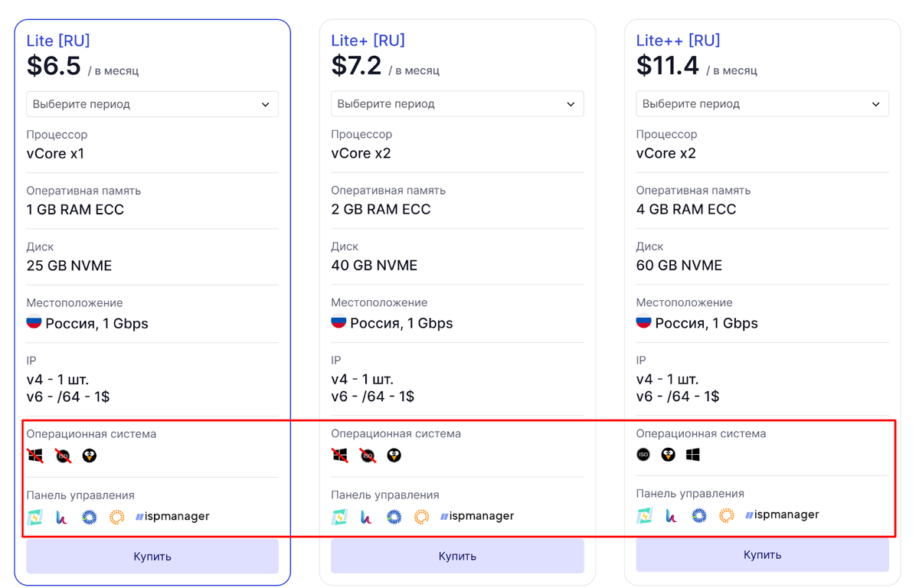Screen dimensions: 919x588
Task: Click the crossed-out ISO icon in Lite plan
Action: coord(63,456)
